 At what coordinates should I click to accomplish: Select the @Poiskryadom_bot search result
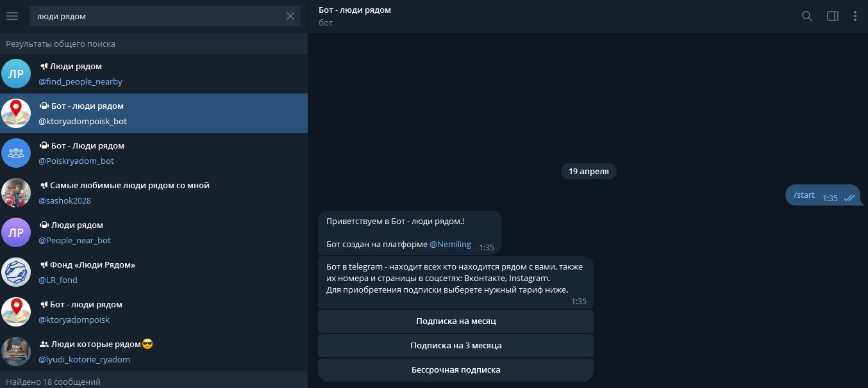[154, 153]
